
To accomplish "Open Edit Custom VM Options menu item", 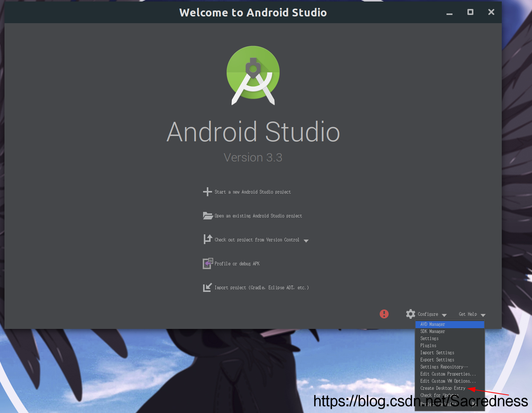I will point(450,381).
